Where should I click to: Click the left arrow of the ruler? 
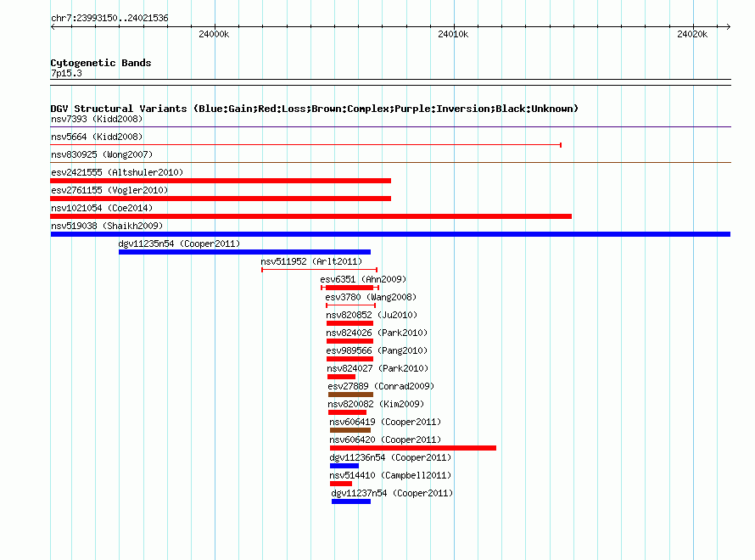coord(53,27)
